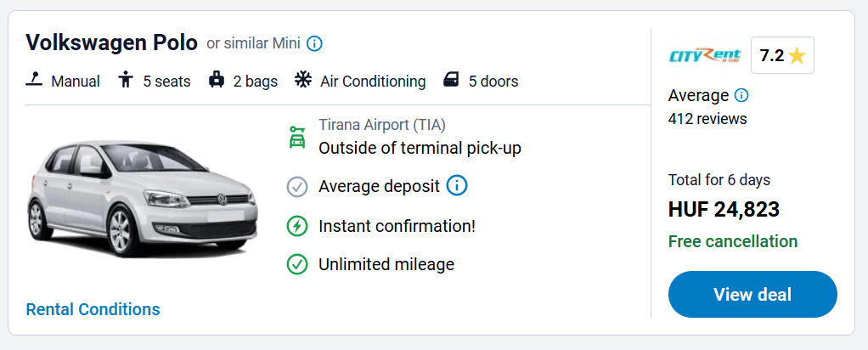Click the info icon next to "or similar Mini"
Screen dimensions: 868x350
pos(314,43)
